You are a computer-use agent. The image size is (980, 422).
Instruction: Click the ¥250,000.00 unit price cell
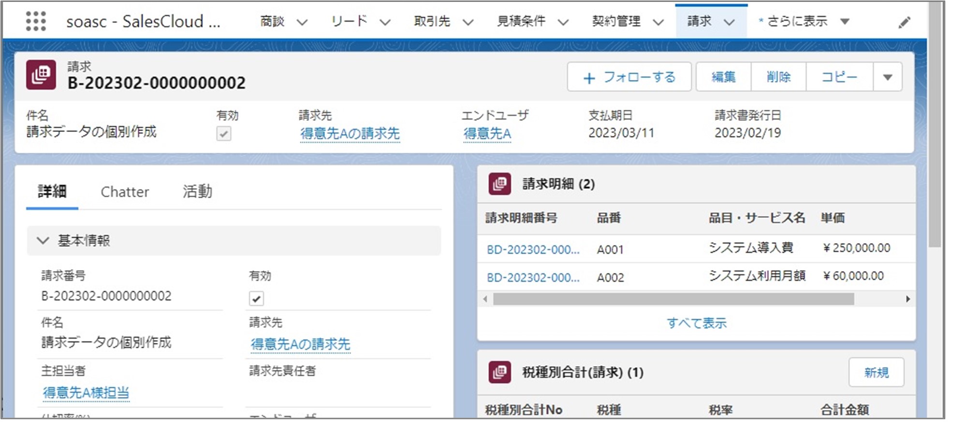[856, 248]
